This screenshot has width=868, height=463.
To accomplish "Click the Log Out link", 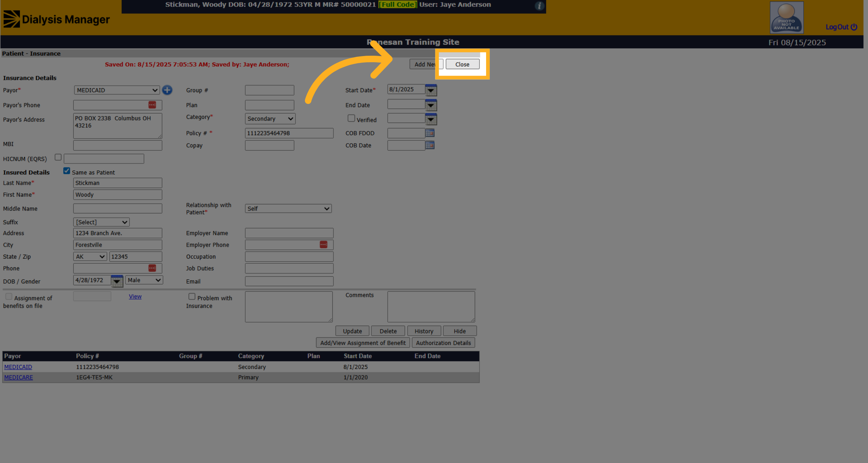I will click(x=841, y=27).
